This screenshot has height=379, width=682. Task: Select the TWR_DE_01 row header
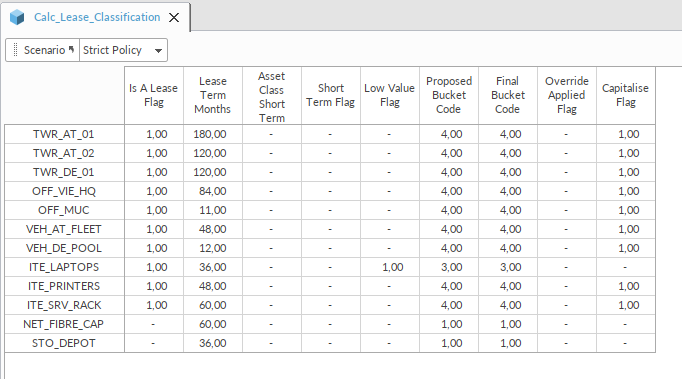[64, 172]
